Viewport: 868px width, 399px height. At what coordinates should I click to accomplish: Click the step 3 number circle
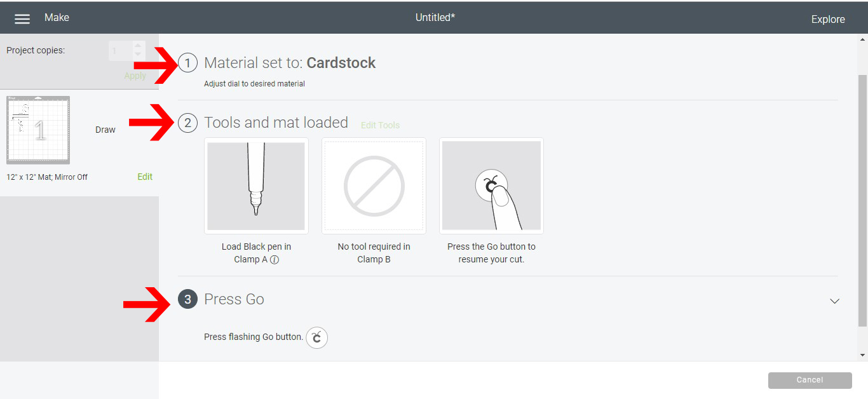[x=187, y=299]
